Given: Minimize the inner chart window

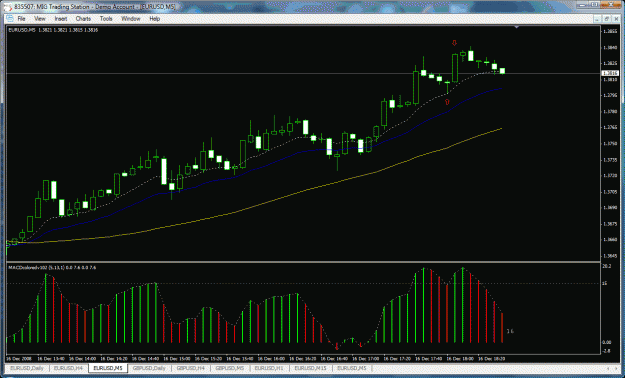Looking at the screenshot, I should click(598, 19).
